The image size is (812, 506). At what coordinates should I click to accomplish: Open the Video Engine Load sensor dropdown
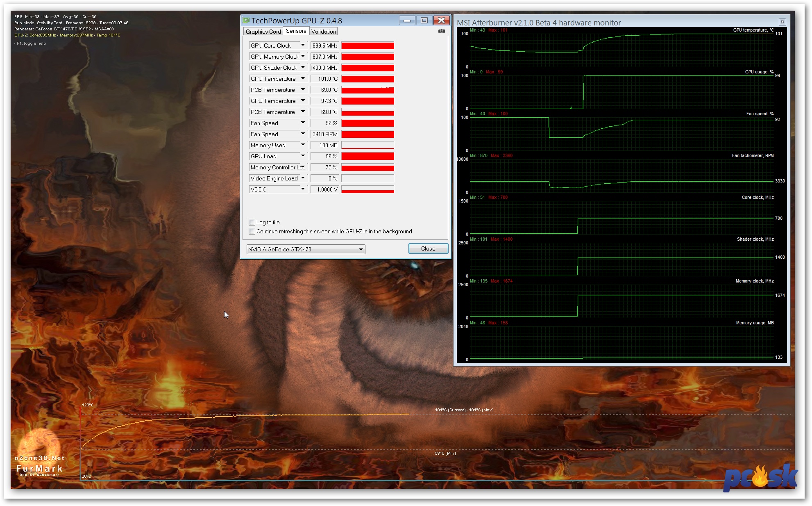[303, 178]
